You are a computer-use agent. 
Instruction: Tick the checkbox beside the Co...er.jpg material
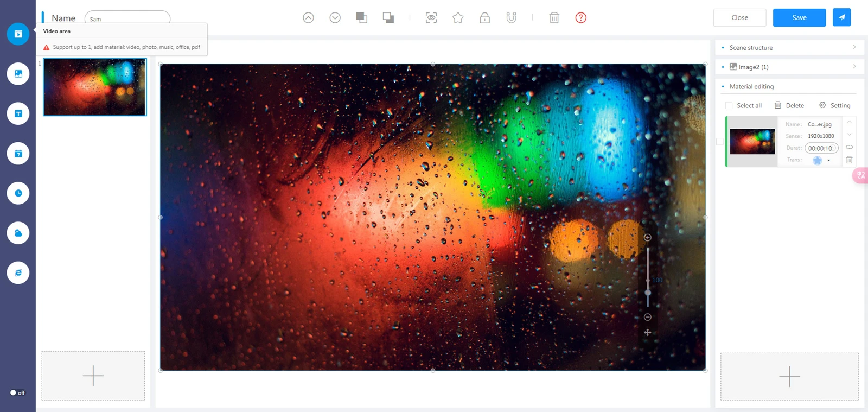(x=720, y=142)
